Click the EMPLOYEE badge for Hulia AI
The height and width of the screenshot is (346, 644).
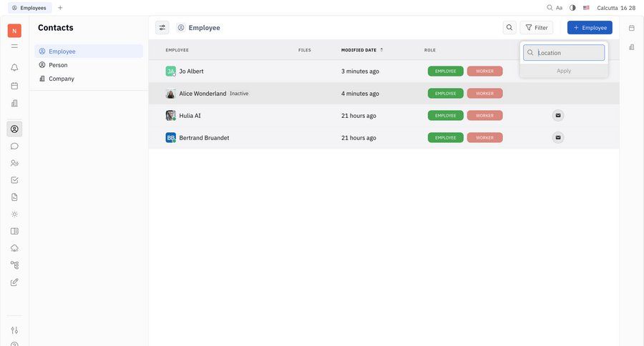point(446,115)
